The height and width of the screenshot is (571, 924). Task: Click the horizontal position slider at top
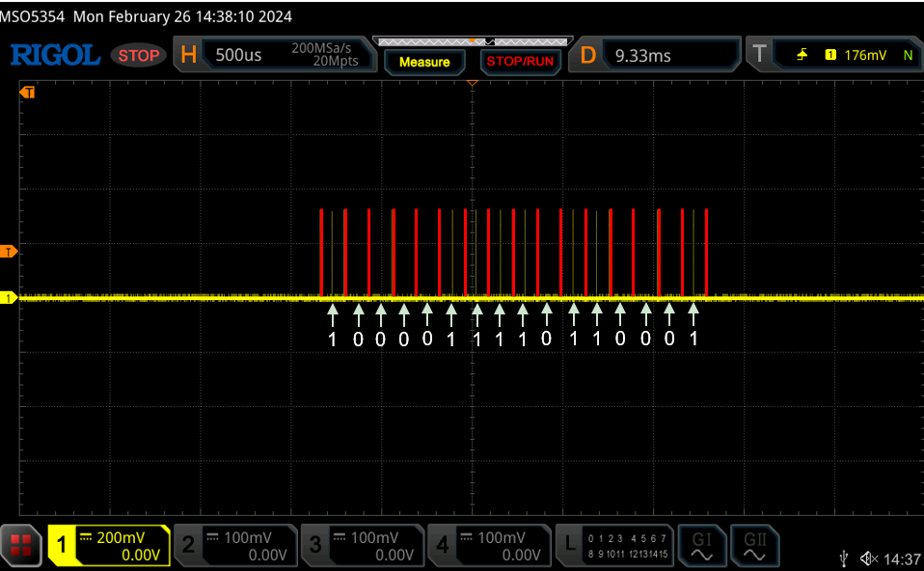click(472, 41)
